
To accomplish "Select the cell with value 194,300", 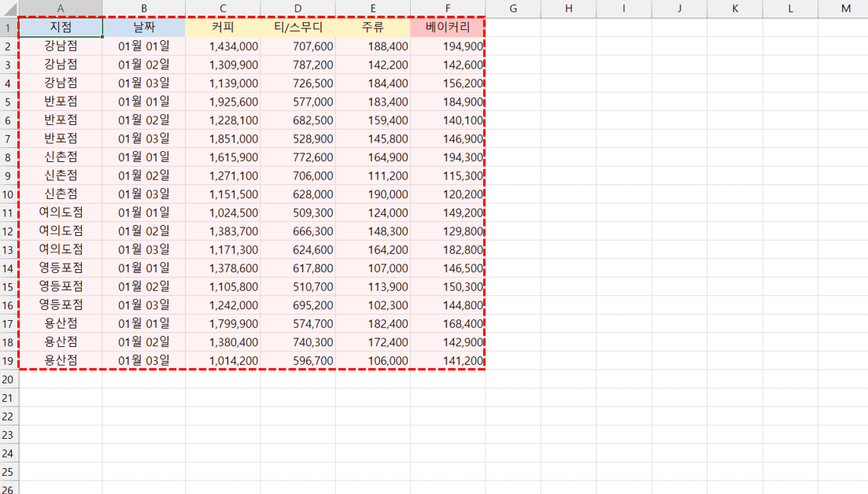I will 447,157.
